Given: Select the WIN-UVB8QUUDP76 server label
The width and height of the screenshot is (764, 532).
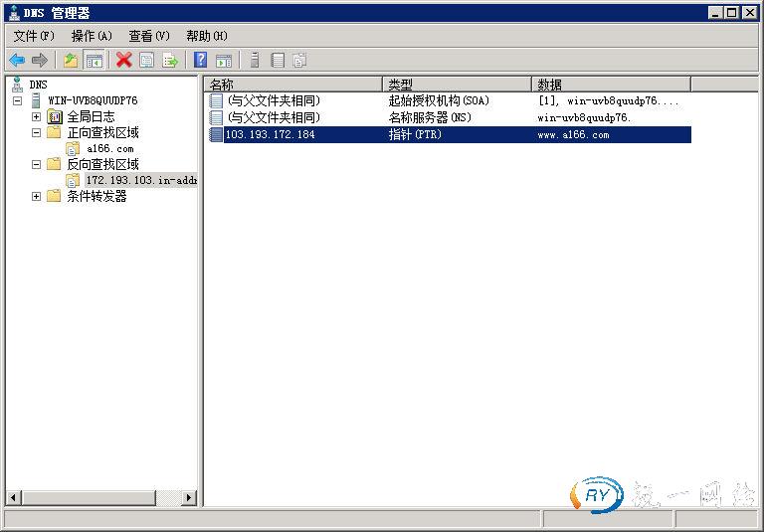Looking at the screenshot, I should point(93,100).
